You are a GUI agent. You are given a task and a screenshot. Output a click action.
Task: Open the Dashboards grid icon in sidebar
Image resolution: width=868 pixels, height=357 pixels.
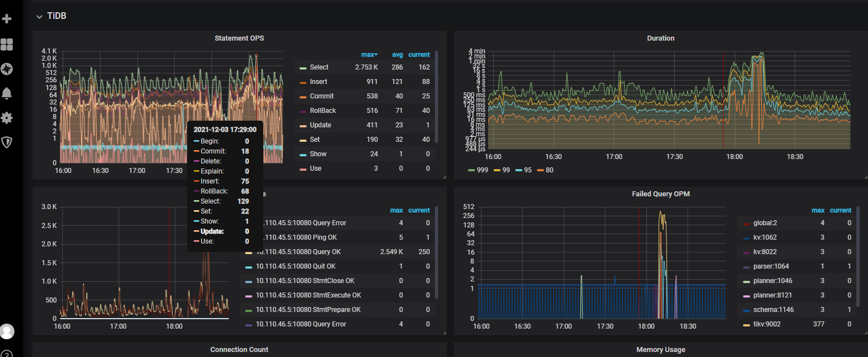click(7, 44)
